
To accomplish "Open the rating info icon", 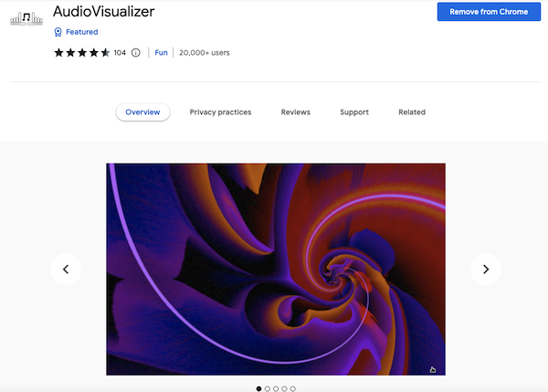I will click(135, 53).
